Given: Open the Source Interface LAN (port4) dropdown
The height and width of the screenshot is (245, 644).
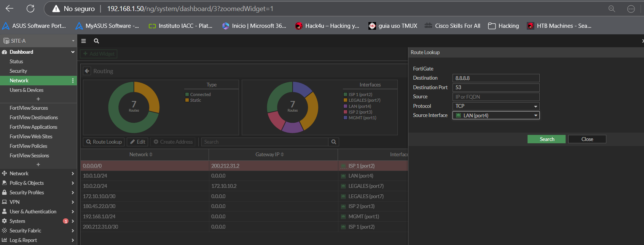Looking at the screenshot, I should click(x=496, y=115).
